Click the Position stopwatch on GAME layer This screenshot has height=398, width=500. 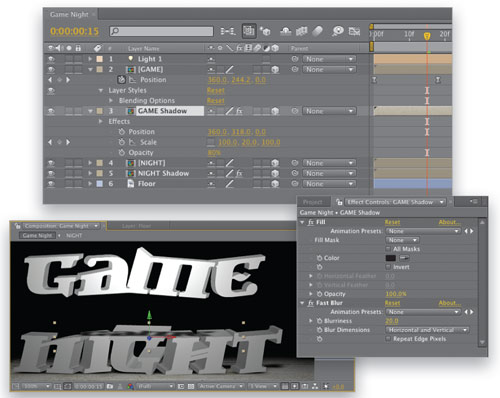click(x=121, y=80)
